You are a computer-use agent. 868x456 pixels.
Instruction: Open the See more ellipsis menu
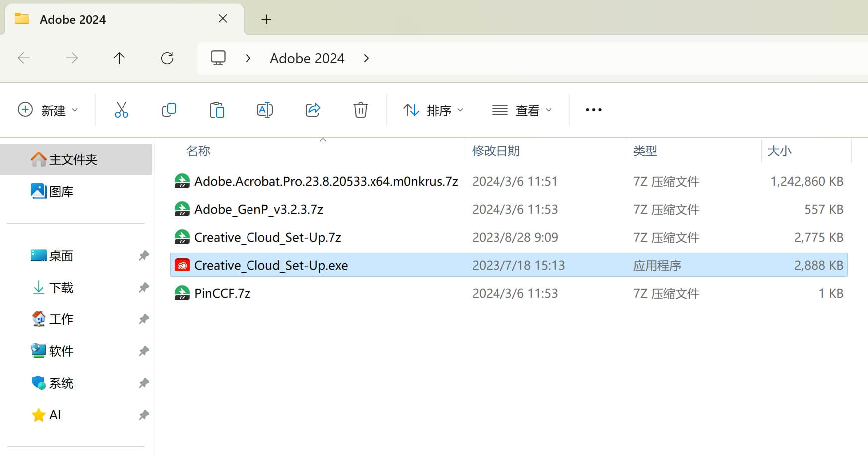pyautogui.click(x=594, y=110)
